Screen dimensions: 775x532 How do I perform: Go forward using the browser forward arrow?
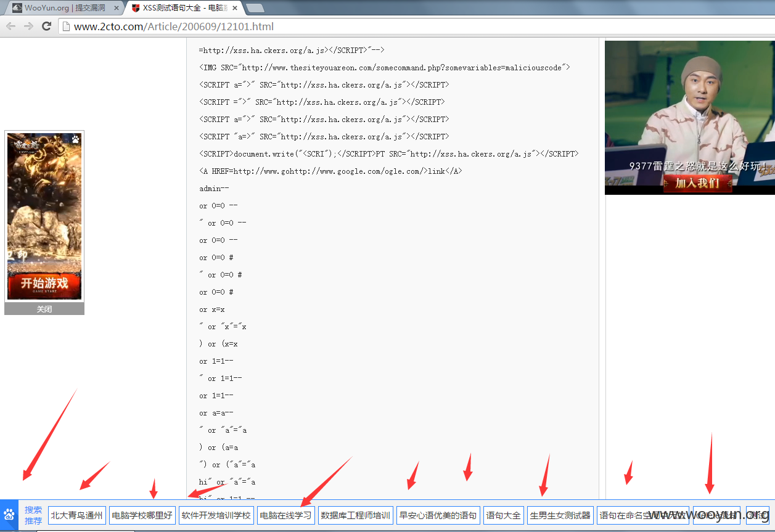(x=28, y=26)
